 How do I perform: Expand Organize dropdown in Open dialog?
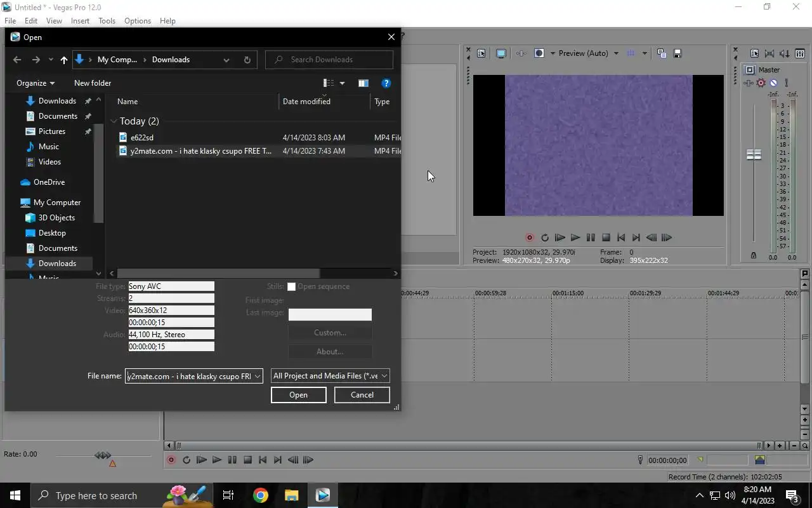(x=36, y=83)
